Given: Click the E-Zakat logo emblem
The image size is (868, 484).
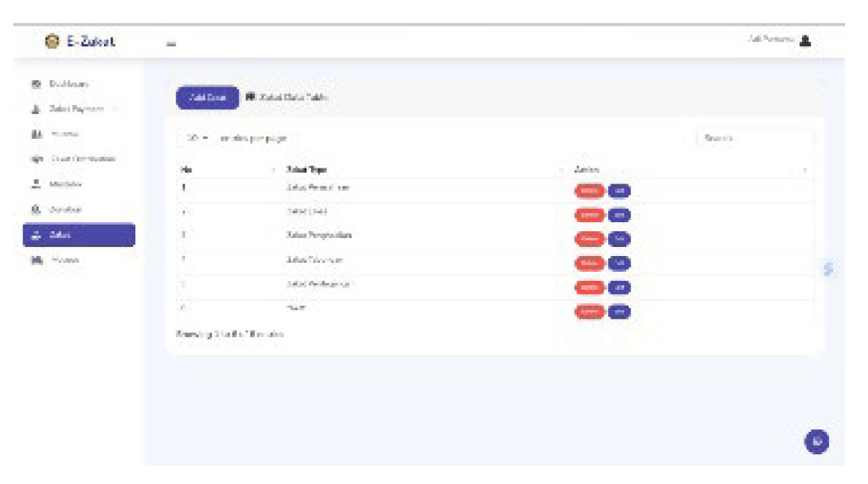Looking at the screenshot, I should [51, 41].
